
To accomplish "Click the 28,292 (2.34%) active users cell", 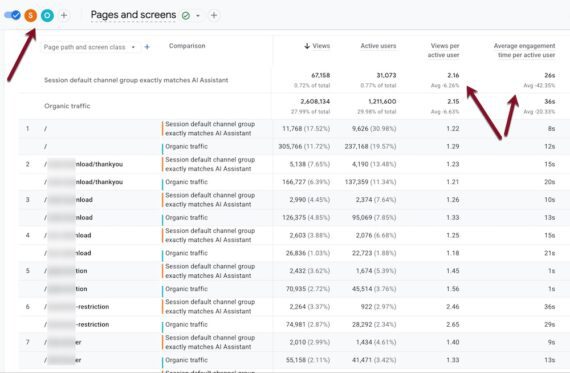I will pyautogui.click(x=374, y=324).
